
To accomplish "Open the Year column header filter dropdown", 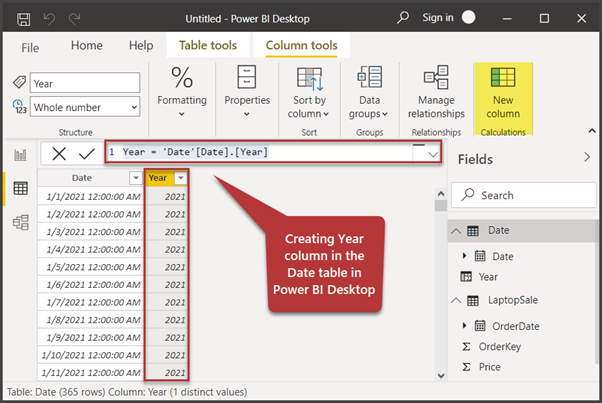I will click(x=180, y=178).
